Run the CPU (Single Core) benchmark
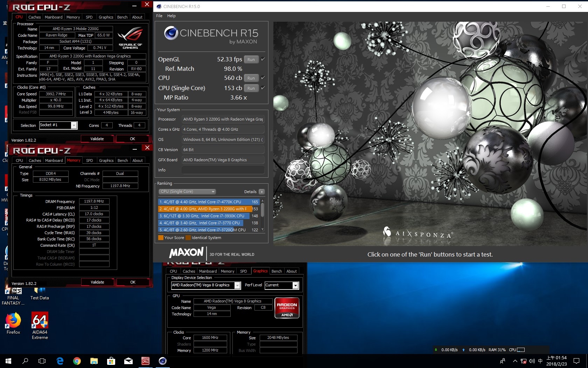This screenshot has width=588, height=368. pos(251,88)
